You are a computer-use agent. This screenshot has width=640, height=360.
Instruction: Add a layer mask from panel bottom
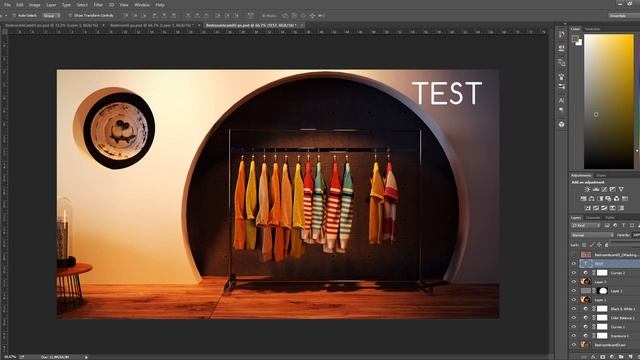pyautogui.click(x=602, y=357)
